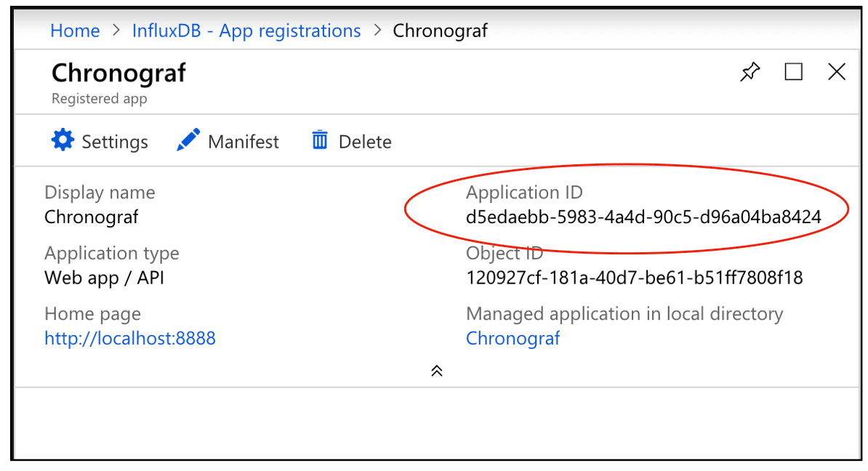
Task: Click the Delete trash can icon
Action: pyautogui.click(x=320, y=140)
